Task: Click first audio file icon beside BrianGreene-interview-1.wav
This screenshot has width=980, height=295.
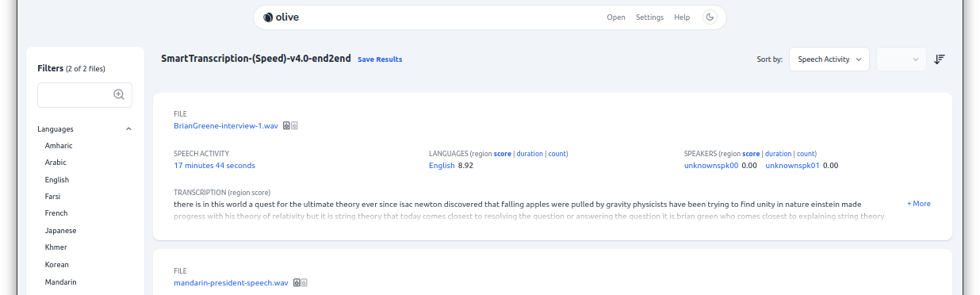Action: (286, 125)
